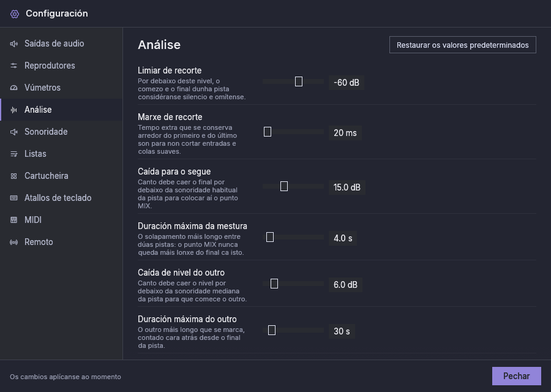Click the Limiar de recorte label

coord(170,70)
